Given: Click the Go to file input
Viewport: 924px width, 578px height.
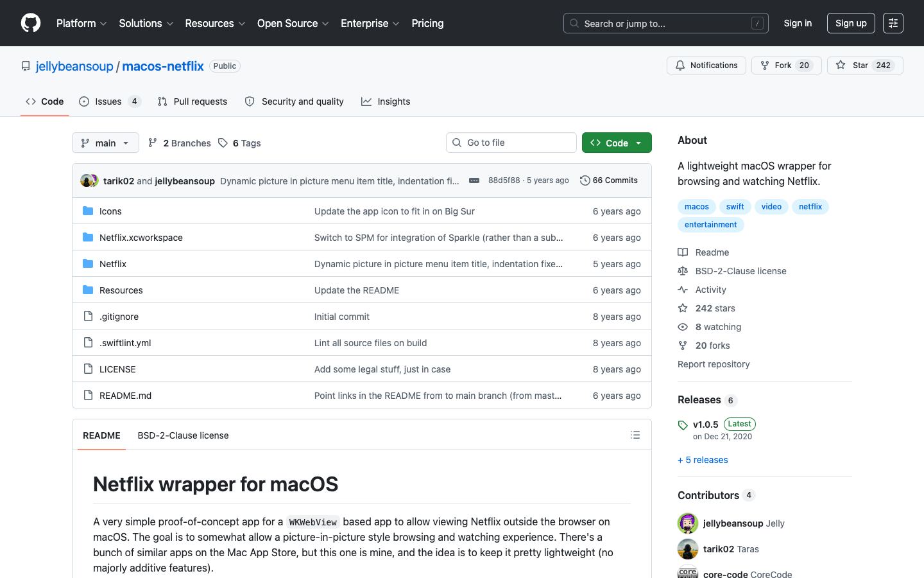Looking at the screenshot, I should pyautogui.click(x=511, y=143).
